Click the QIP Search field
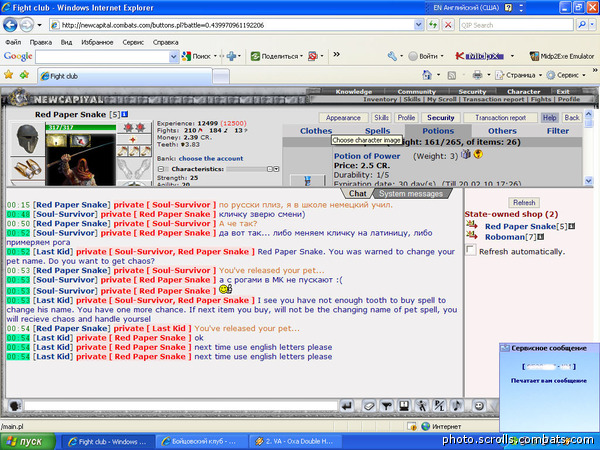 515,25
